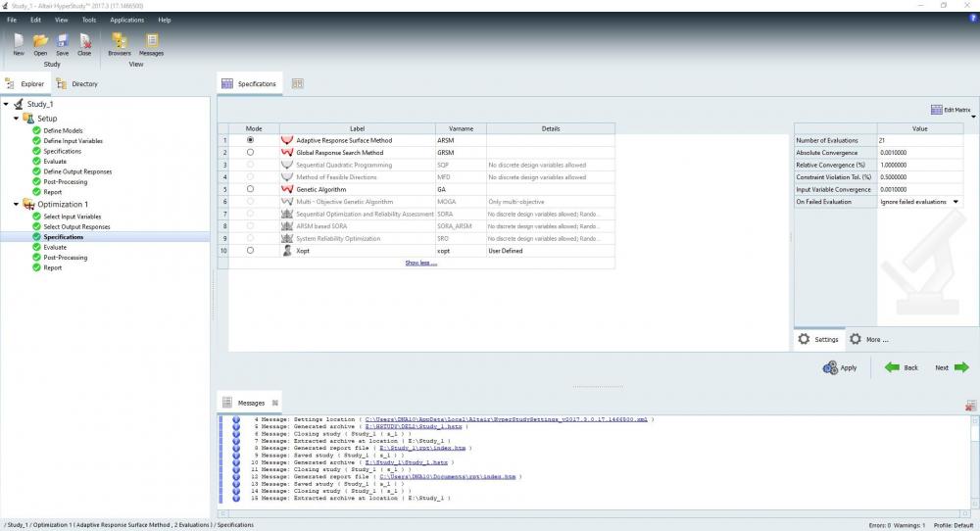Click the green check beside Specifications in Optimization 1
Screen dimensions: 980x531
pos(36,237)
